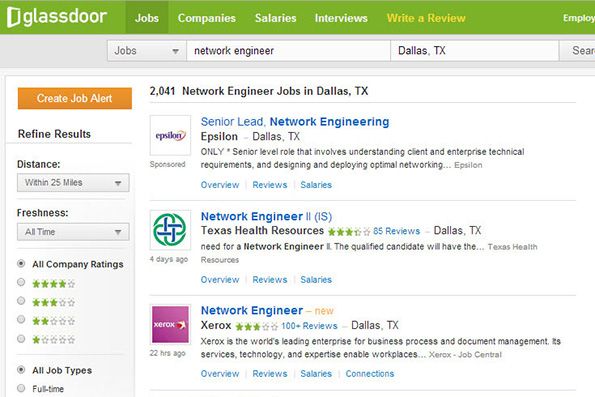Click Texas Health Resources company name
595x397 pixels.
pyautogui.click(x=262, y=230)
